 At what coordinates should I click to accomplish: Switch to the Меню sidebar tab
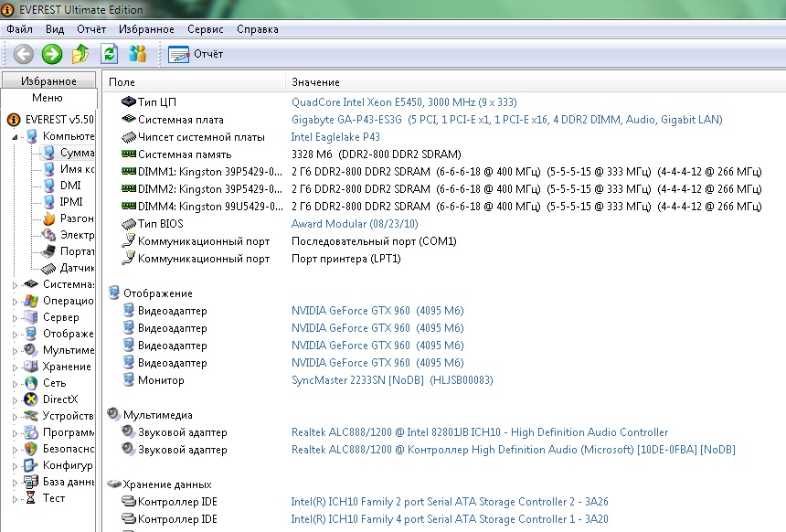pyautogui.click(x=48, y=97)
